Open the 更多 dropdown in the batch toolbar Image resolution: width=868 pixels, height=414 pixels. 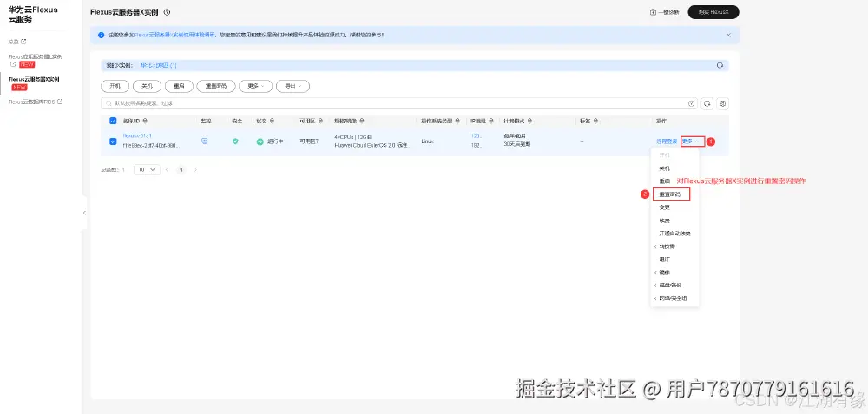coord(256,86)
